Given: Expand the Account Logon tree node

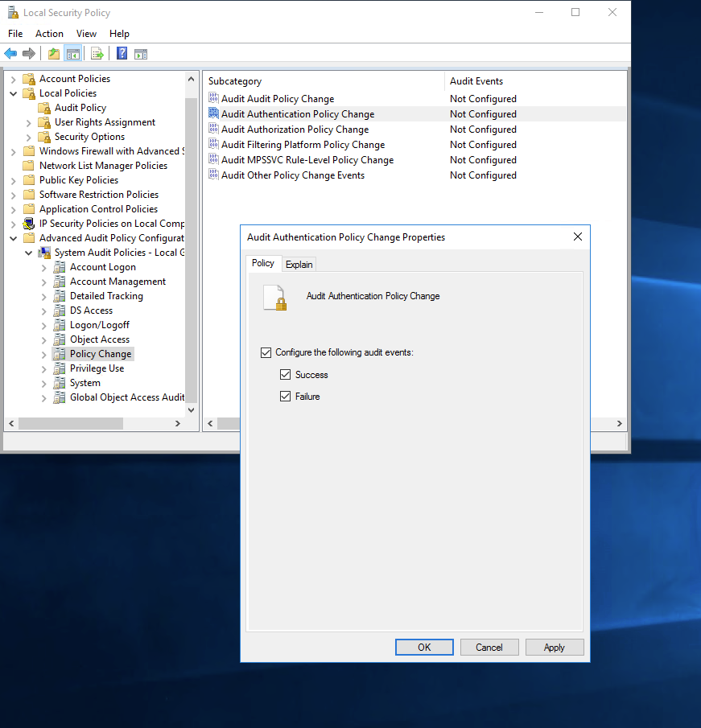Looking at the screenshot, I should tap(43, 266).
